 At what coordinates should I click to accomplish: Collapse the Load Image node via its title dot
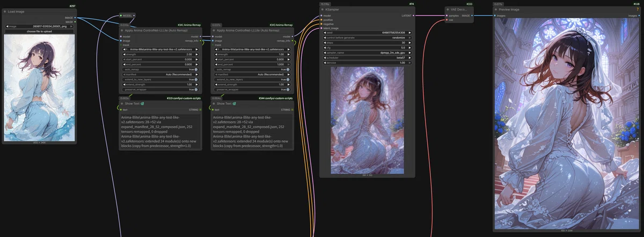5,11
